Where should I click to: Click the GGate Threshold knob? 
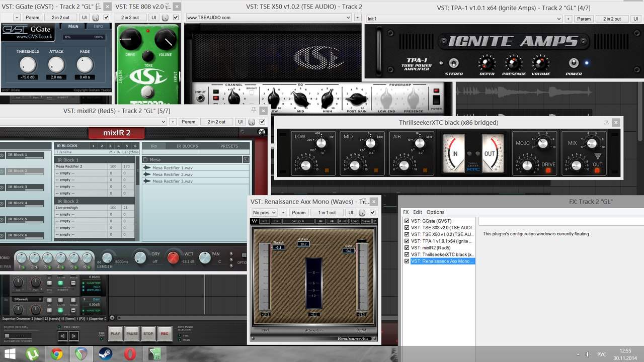pos(28,64)
